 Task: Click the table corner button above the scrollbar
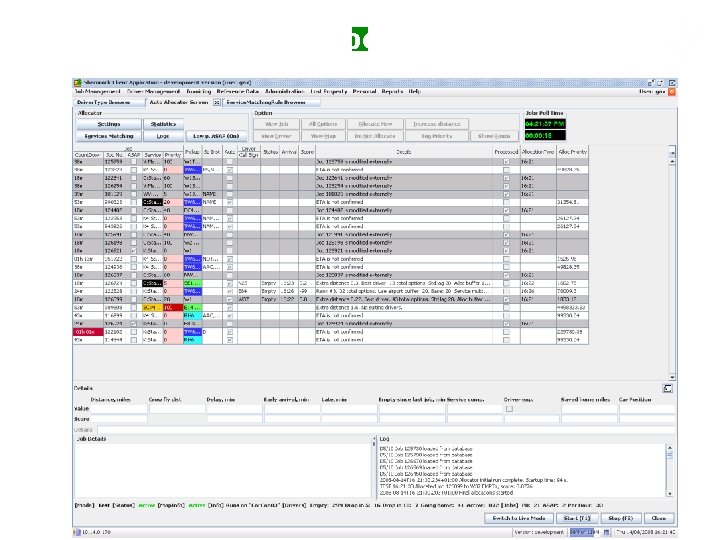point(672,152)
